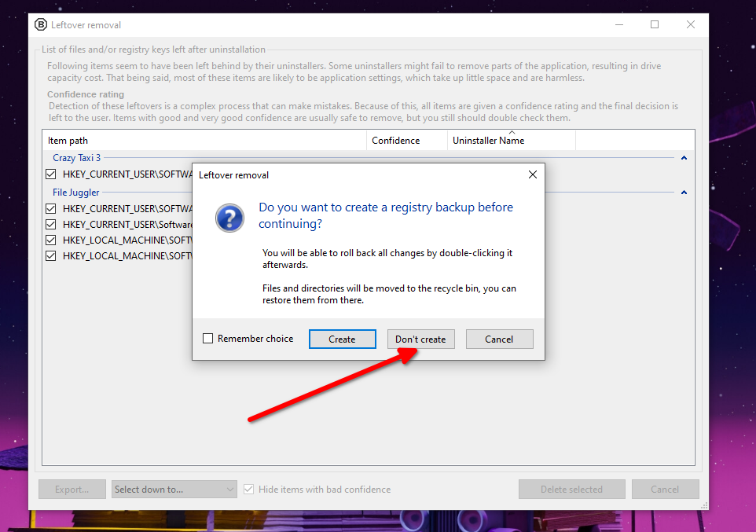Screen dimensions: 756x532
Task: Maximize the main Leftover removal window
Action: [655, 24]
